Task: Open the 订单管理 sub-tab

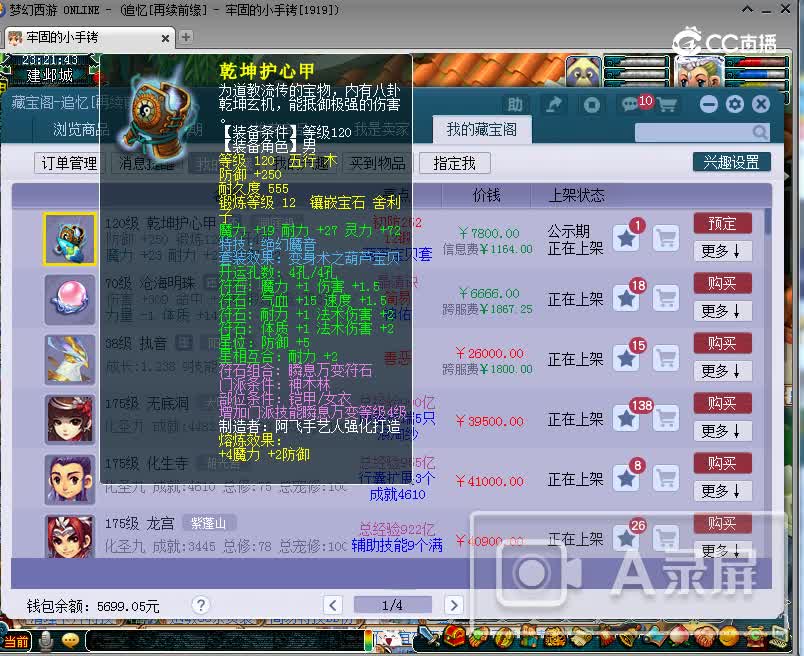Action: point(69,163)
